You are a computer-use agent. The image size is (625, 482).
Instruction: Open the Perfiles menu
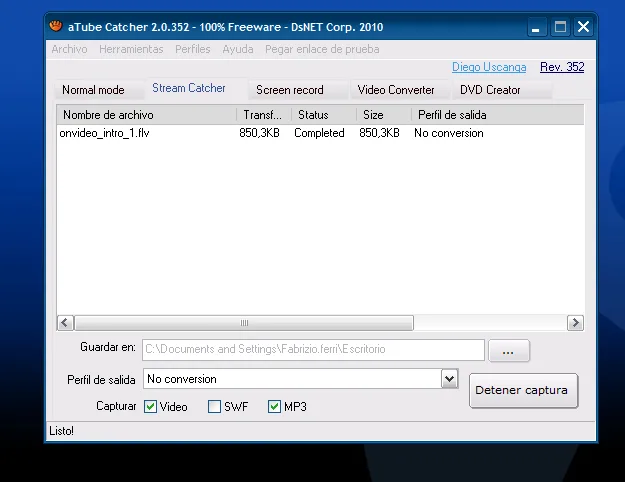pos(193,49)
